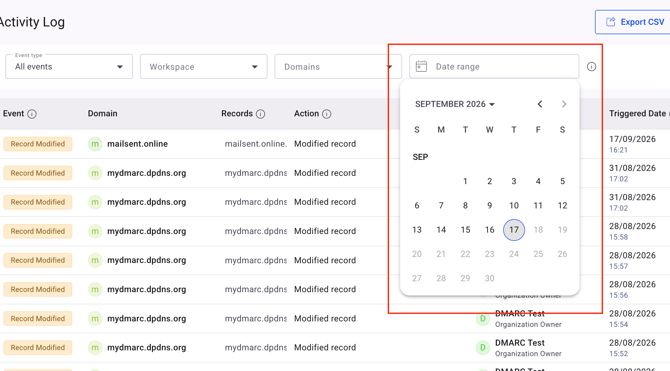Go to next month in calendar
Viewport: 670px width, 371px height.
click(x=564, y=104)
